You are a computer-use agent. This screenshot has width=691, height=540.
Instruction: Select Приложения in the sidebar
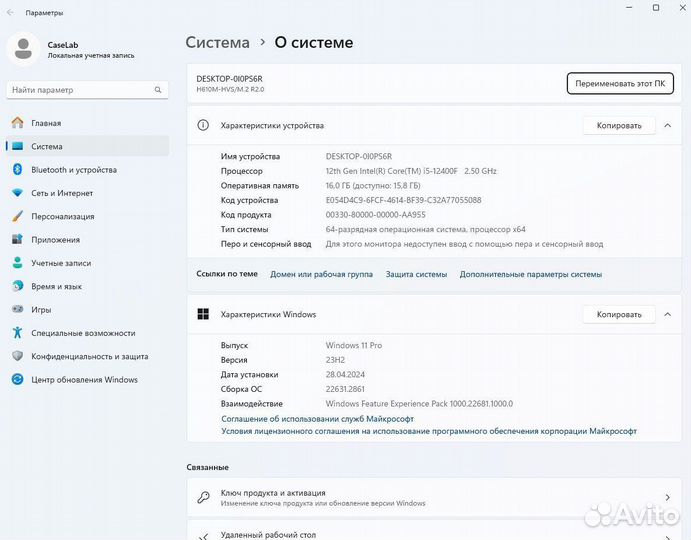click(87, 240)
